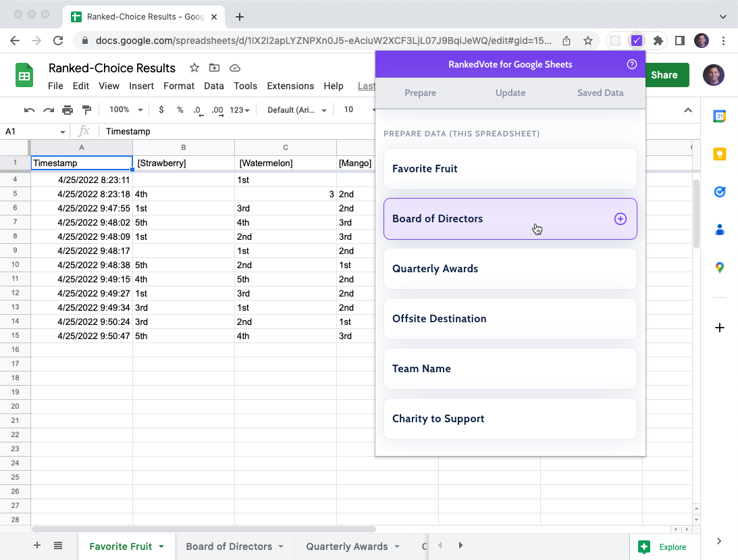This screenshot has height=560, width=738.
Task: Add Board of Directors election via plus icon
Action: (x=620, y=218)
